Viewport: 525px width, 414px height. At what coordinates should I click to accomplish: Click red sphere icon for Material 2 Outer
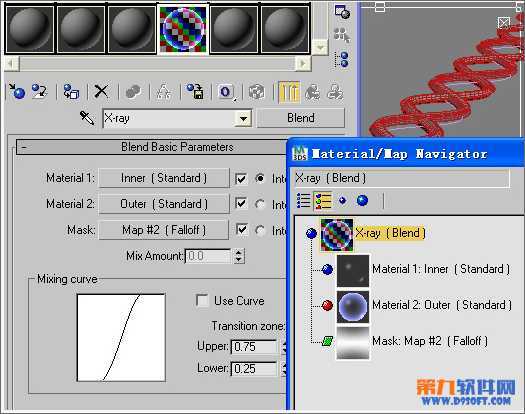pos(327,305)
